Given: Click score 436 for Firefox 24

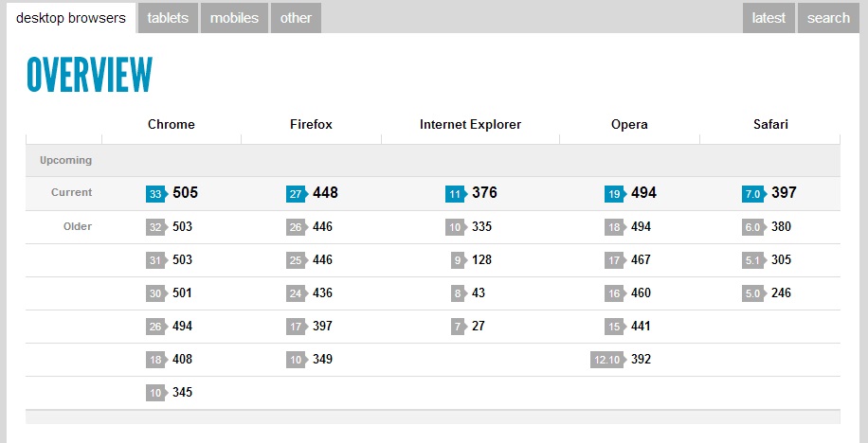Looking at the screenshot, I should point(322,293).
